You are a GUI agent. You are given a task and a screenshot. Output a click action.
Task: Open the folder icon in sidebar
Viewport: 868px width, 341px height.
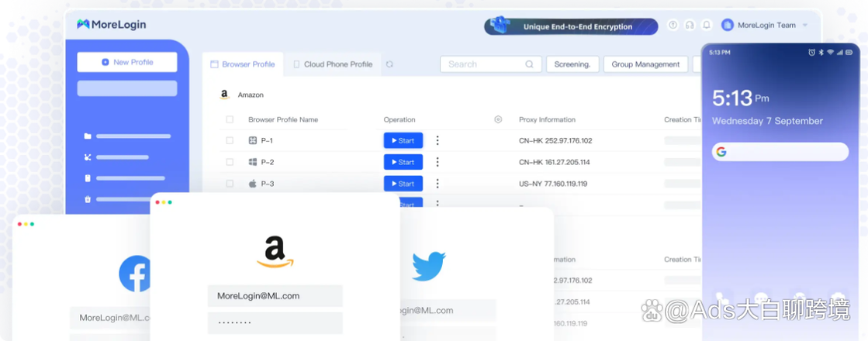click(88, 136)
